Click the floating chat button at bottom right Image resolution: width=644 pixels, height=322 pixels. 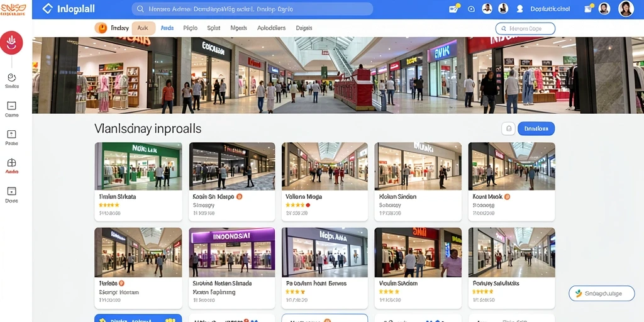(601, 294)
